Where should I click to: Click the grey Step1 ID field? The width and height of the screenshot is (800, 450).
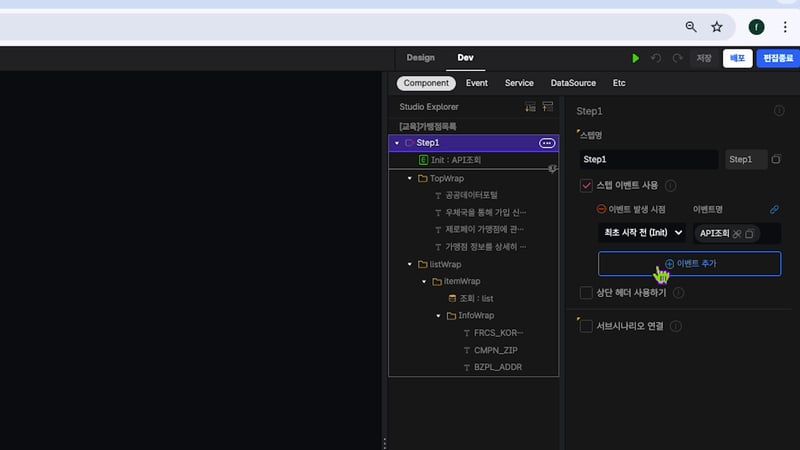[746, 159]
